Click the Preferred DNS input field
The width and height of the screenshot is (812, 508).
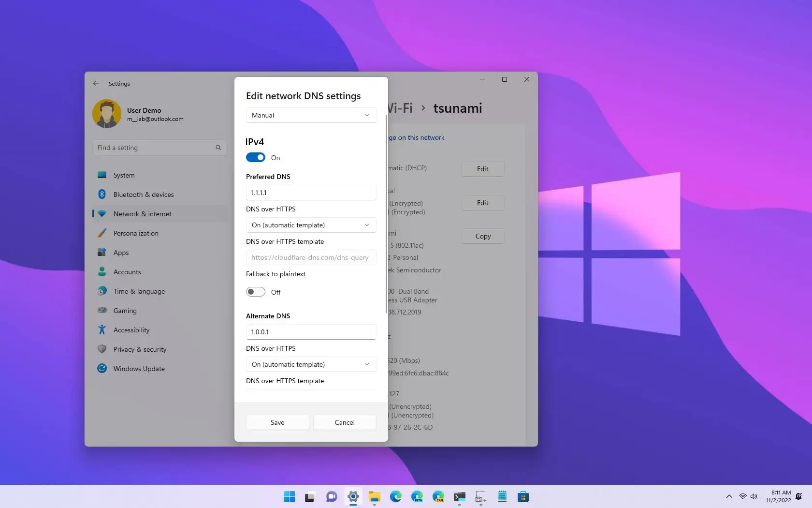coord(311,192)
